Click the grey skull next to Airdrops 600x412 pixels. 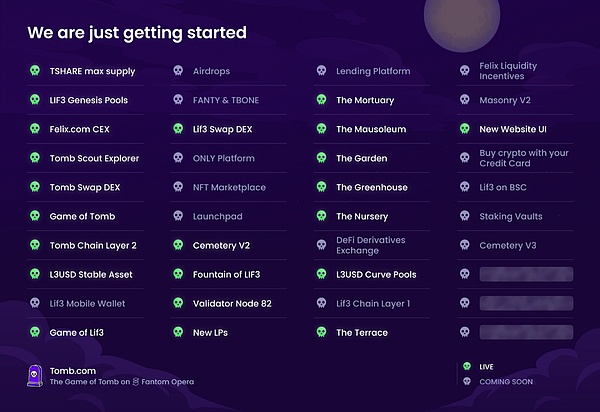point(178,70)
